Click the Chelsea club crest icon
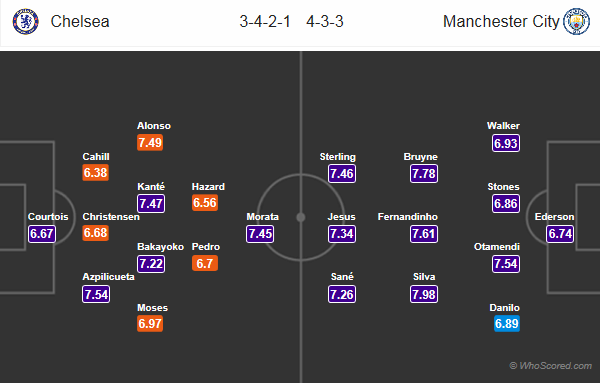This screenshot has height=383, width=600. (25, 21)
